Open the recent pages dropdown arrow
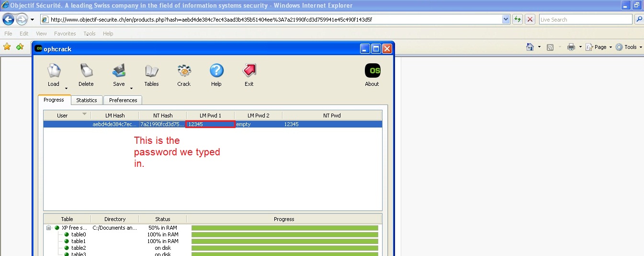 [32, 20]
